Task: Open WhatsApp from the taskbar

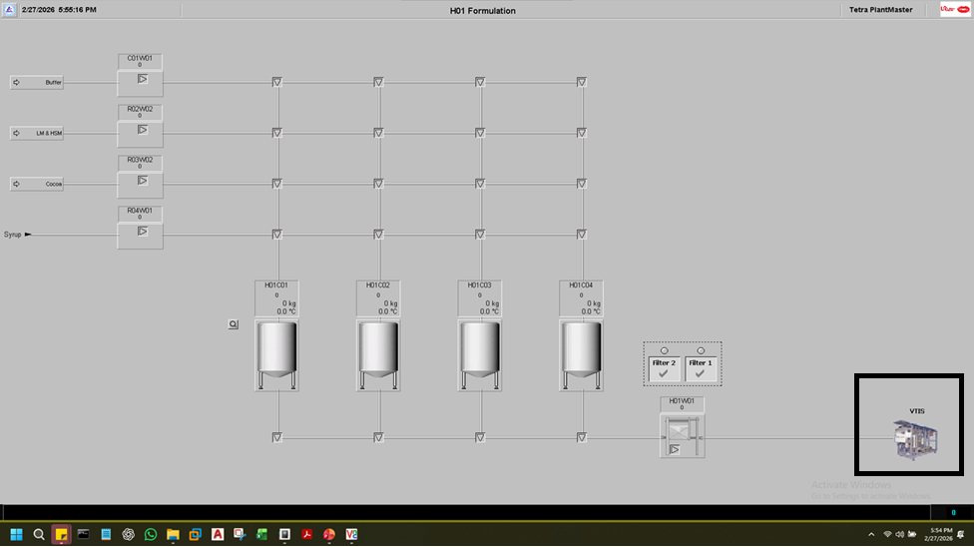Action: point(151,534)
